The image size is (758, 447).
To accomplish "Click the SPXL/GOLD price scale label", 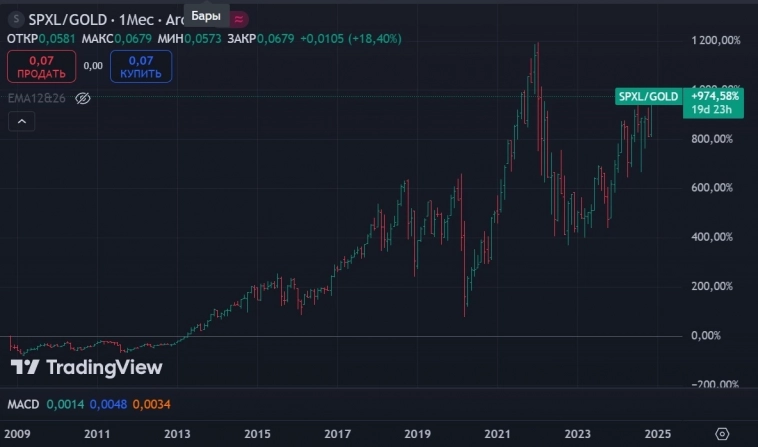I will pos(648,97).
